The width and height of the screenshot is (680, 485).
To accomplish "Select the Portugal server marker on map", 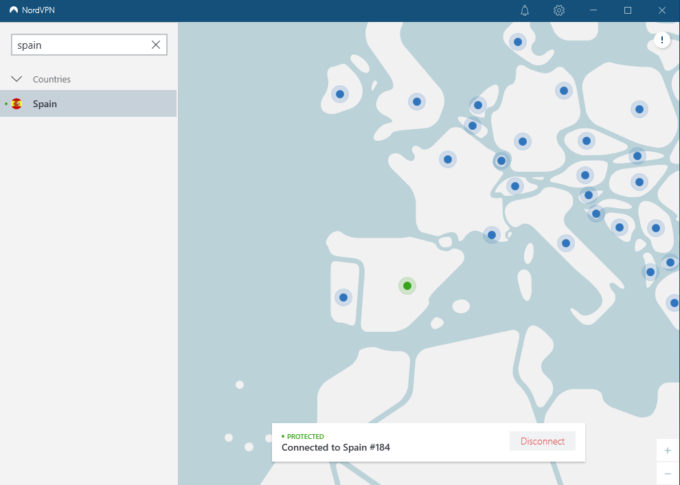I will [343, 297].
